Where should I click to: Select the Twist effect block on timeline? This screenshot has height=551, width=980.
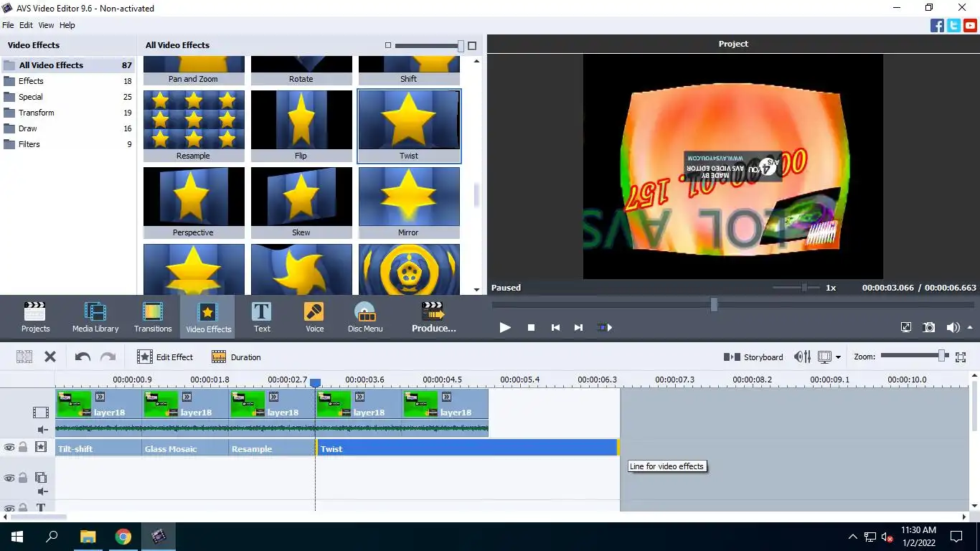[x=467, y=448]
